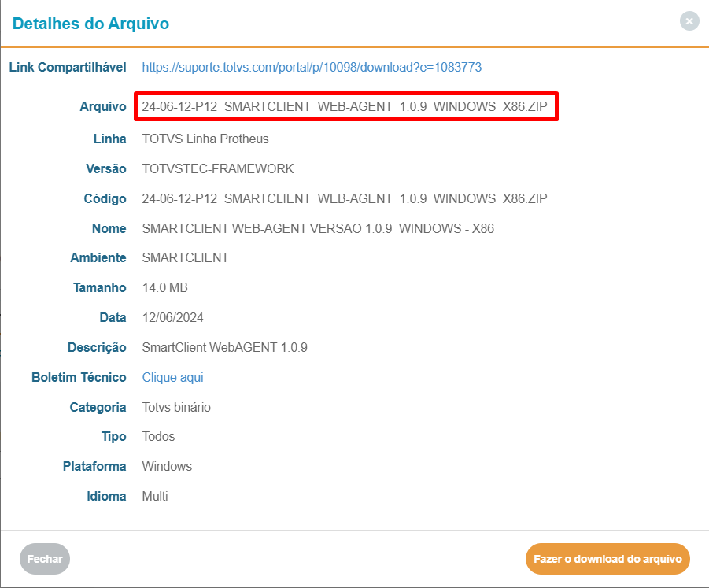This screenshot has width=709, height=588.
Task: Click the TOTVSTEC-FRAMEWORK version value
Action: click(218, 169)
